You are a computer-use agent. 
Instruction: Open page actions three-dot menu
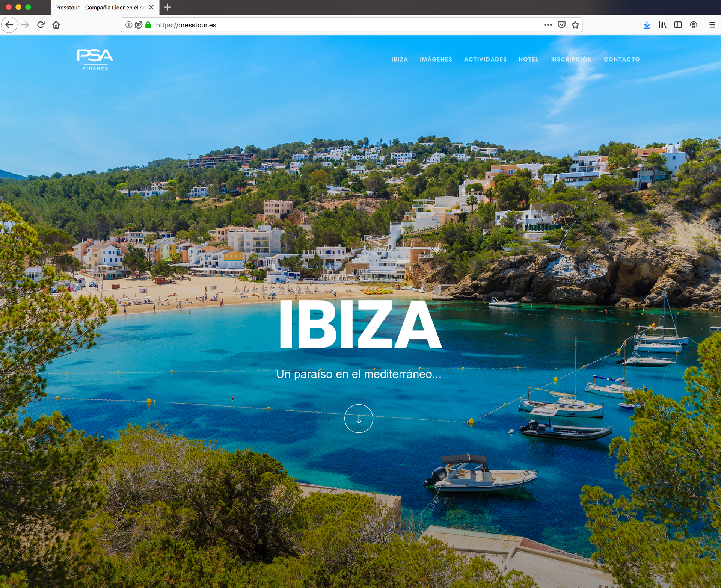(548, 25)
